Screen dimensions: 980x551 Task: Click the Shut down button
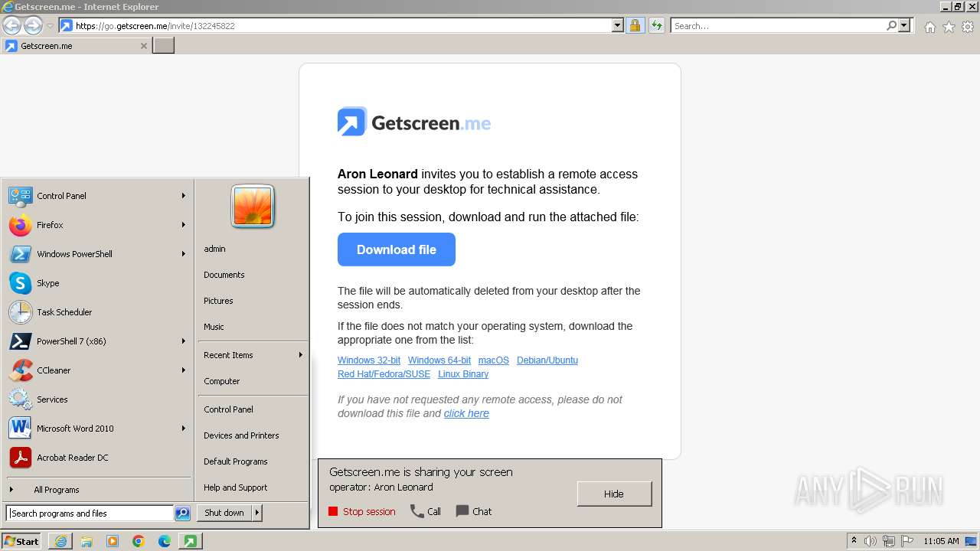224,513
